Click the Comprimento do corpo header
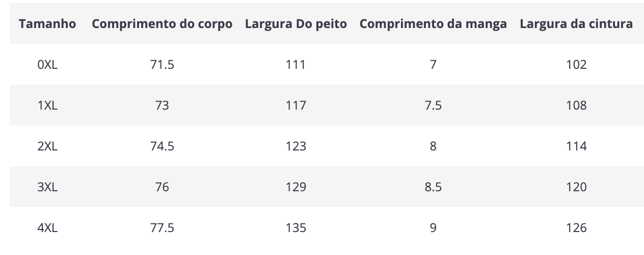Image resolution: width=644 pixels, height=255 pixels. point(162,24)
